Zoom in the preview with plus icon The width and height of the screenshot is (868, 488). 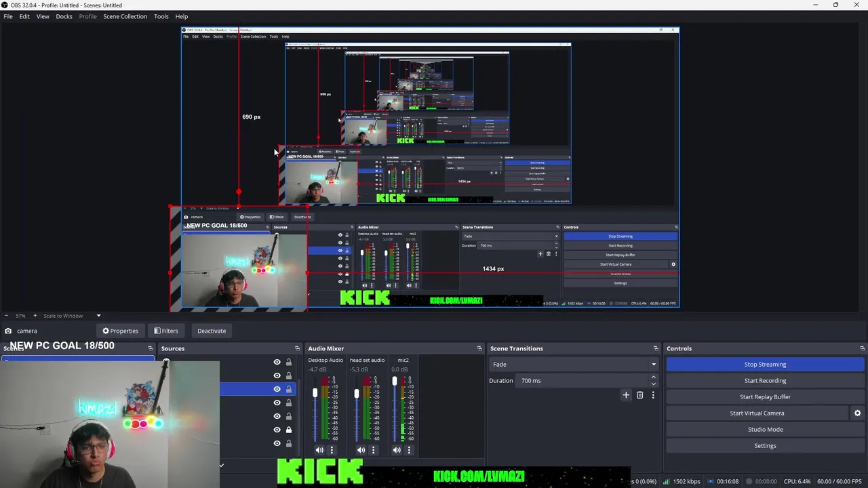(x=35, y=316)
